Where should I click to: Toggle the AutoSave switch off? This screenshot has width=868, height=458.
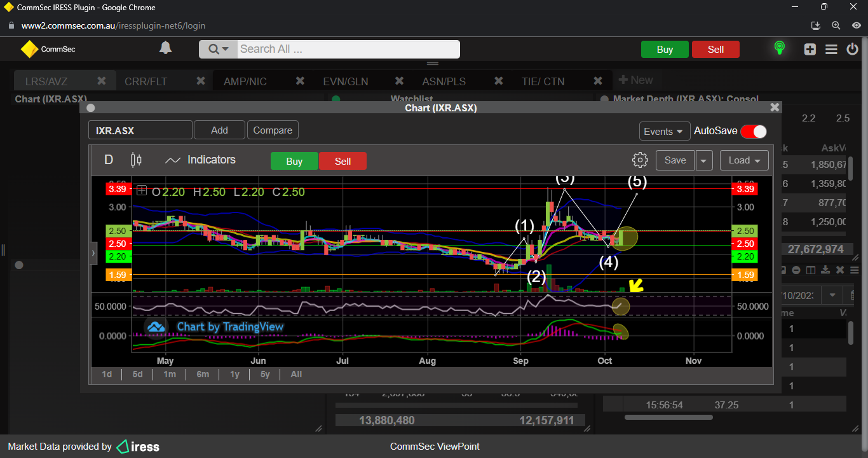[x=754, y=131]
